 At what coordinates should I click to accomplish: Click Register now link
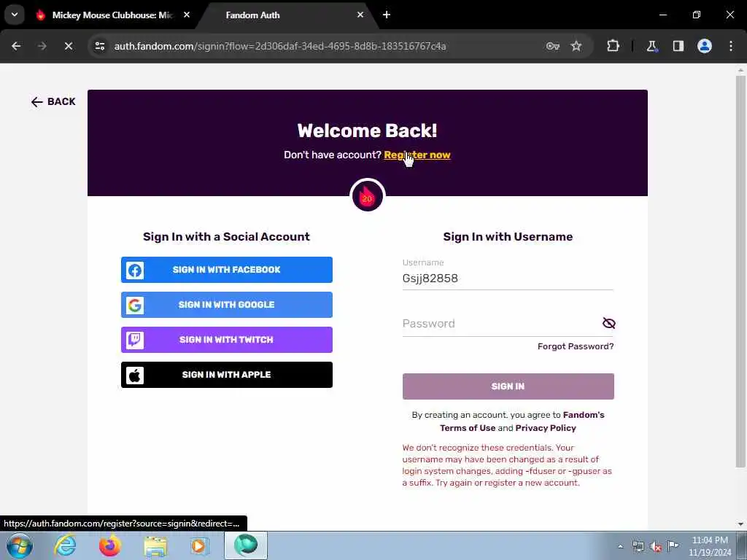click(x=417, y=155)
